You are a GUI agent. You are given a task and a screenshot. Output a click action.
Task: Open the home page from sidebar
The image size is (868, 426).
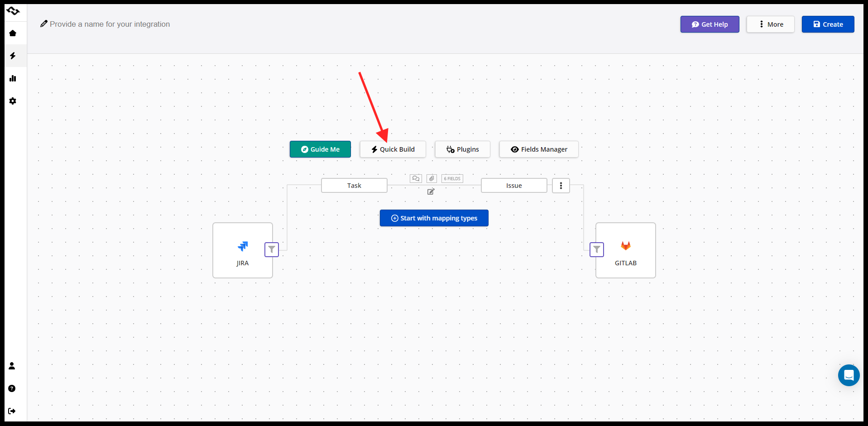[13, 33]
